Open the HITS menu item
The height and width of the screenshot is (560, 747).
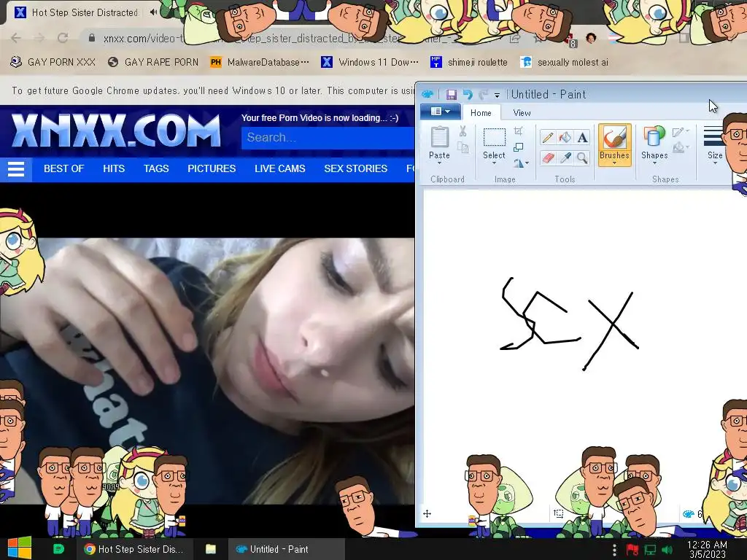pos(114,168)
